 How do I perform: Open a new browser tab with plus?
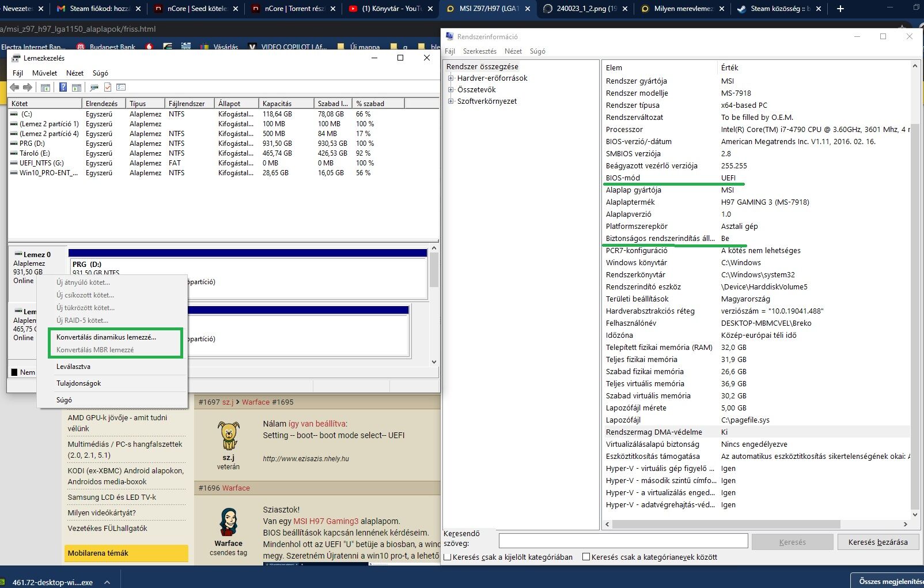840,9
